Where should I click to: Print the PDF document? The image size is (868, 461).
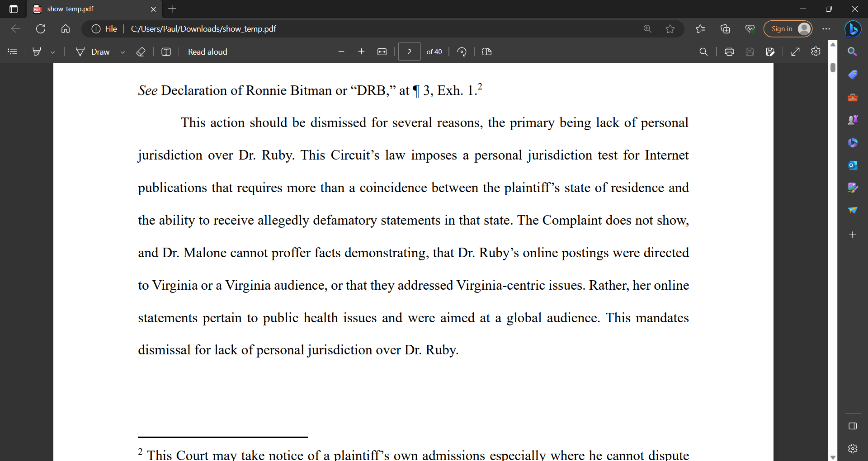tap(729, 52)
